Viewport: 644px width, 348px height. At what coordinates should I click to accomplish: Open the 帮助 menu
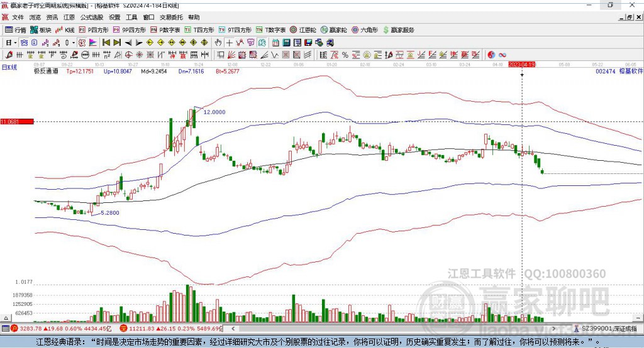(x=194, y=17)
